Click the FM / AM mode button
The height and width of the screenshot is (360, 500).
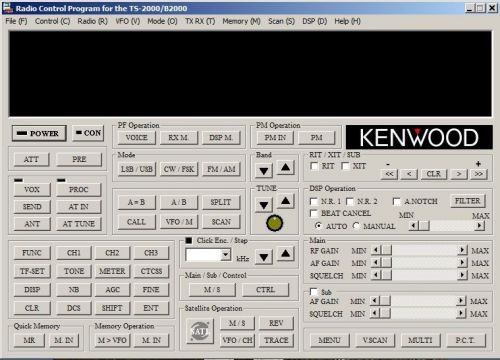(221, 169)
